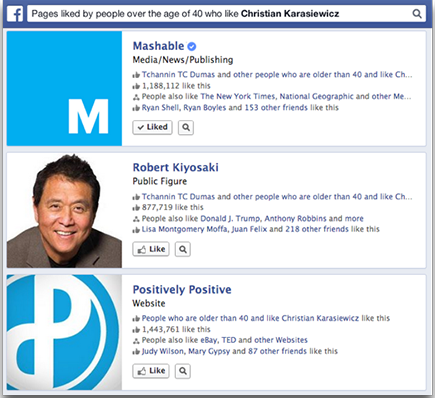Open Ryan Shell profile link
The image size is (435, 398).
pos(160,108)
